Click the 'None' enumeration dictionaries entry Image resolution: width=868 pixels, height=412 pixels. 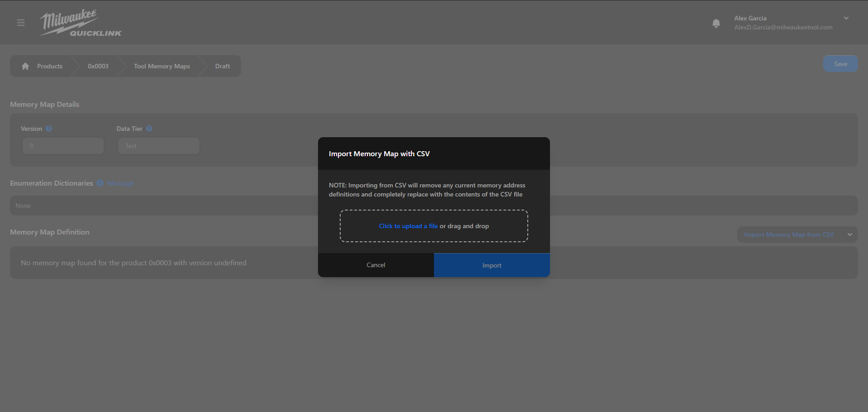click(23, 206)
